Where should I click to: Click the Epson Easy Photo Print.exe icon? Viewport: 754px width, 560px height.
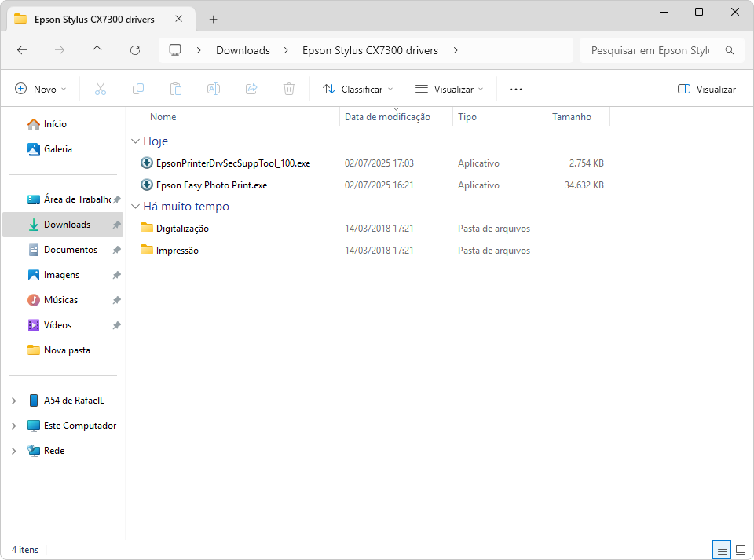tap(147, 185)
